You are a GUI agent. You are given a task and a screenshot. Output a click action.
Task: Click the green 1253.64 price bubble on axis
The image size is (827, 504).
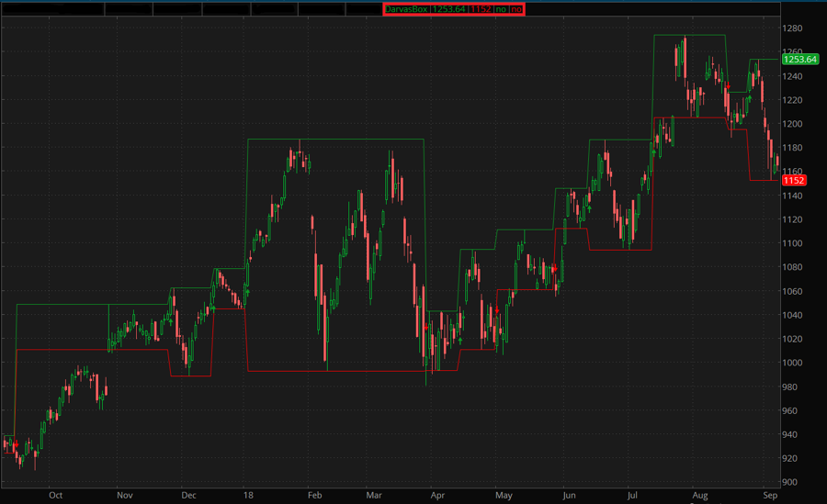coord(799,59)
